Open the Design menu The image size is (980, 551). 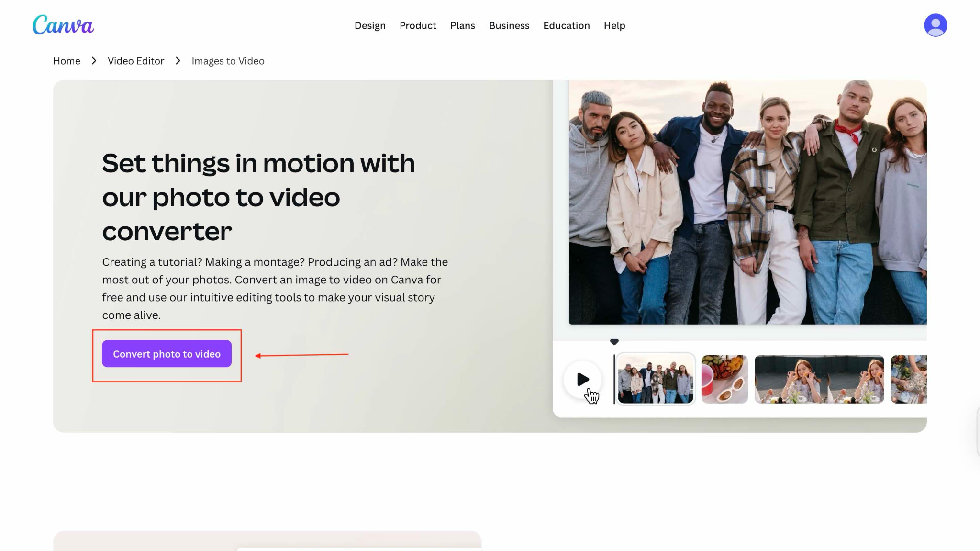coord(369,25)
